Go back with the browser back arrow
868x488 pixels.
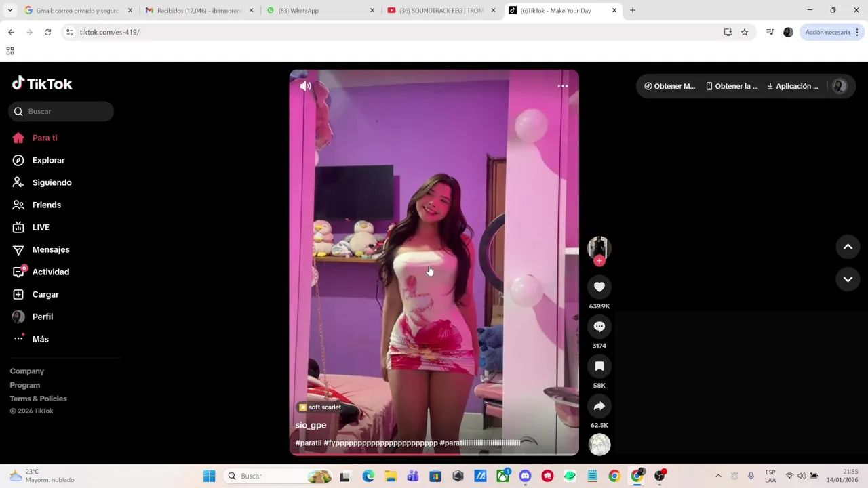[11, 32]
